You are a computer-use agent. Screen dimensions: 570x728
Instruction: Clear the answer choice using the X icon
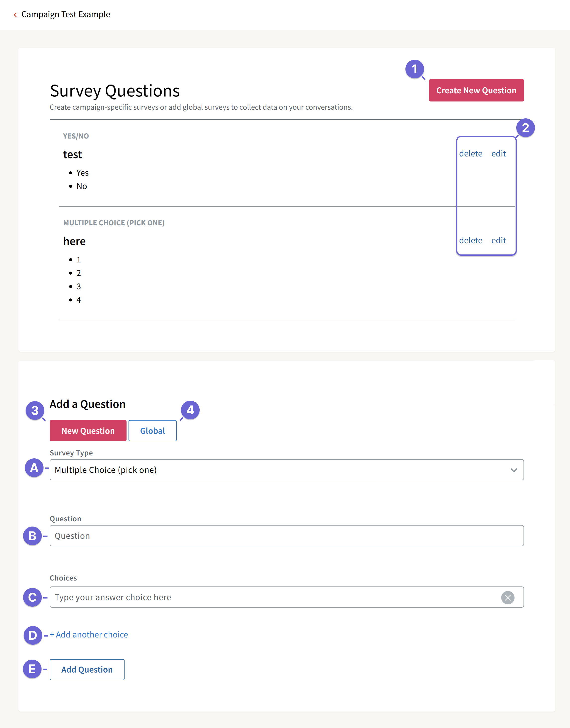pyautogui.click(x=508, y=597)
